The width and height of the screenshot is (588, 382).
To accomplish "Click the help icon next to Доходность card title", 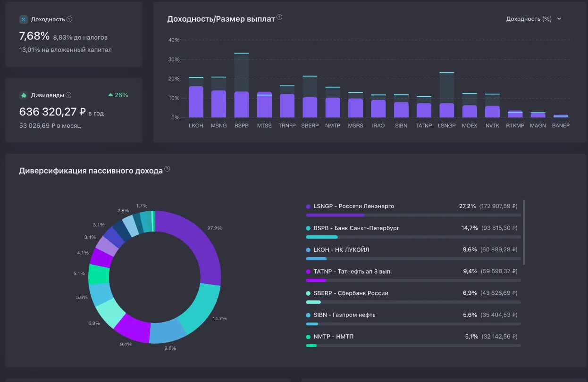I will [69, 19].
